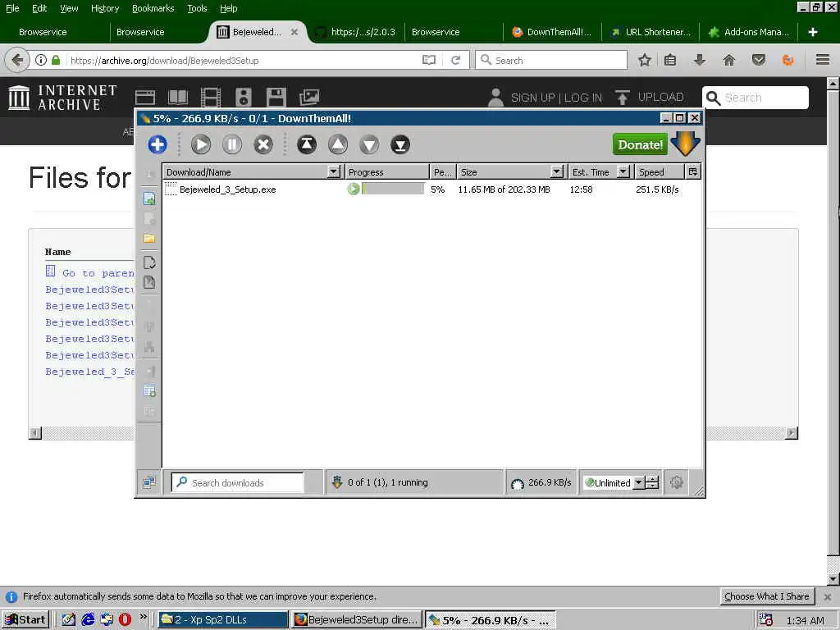
Task: Close the Bejeweled tab with its X
Action: click(x=294, y=32)
